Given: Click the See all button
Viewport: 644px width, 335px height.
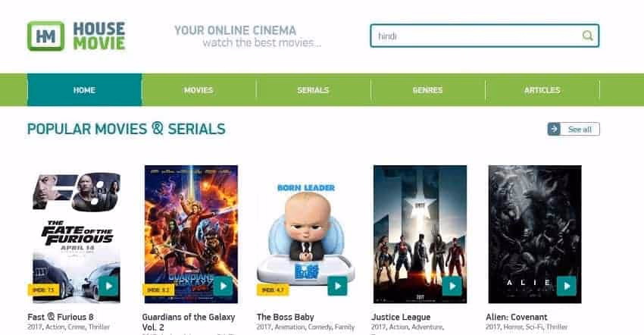Looking at the screenshot, I should (x=574, y=129).
